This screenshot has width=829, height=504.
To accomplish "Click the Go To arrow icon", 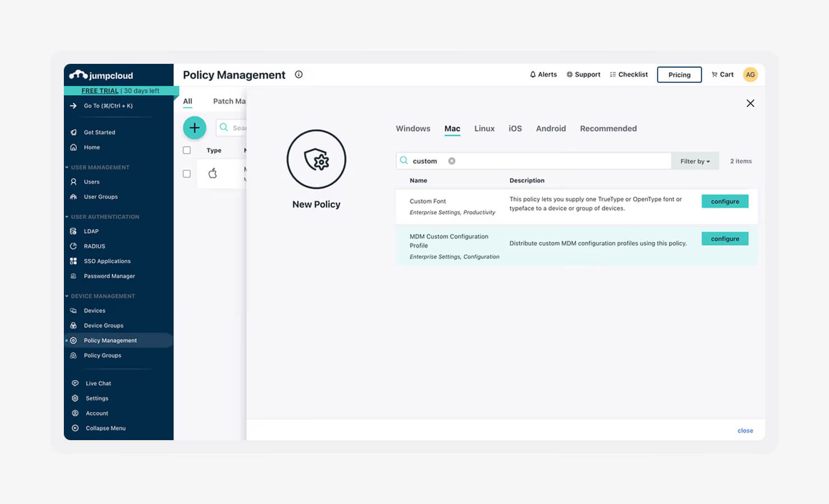I will click(73, 106).
